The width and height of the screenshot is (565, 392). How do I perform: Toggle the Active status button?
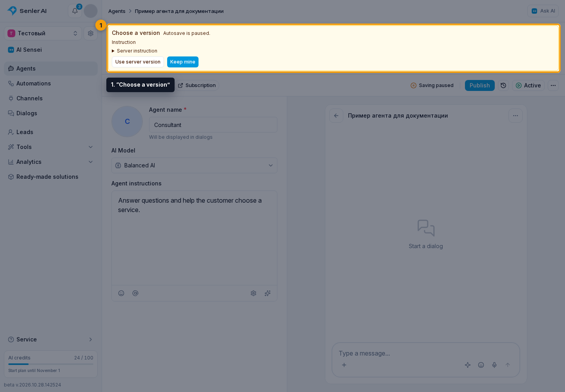(528, 85)
